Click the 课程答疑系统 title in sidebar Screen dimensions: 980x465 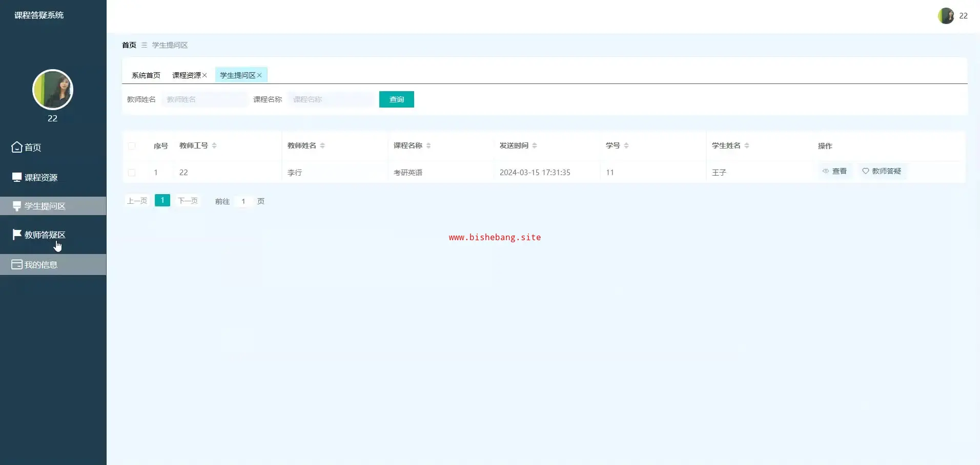(x=39, y=15)
